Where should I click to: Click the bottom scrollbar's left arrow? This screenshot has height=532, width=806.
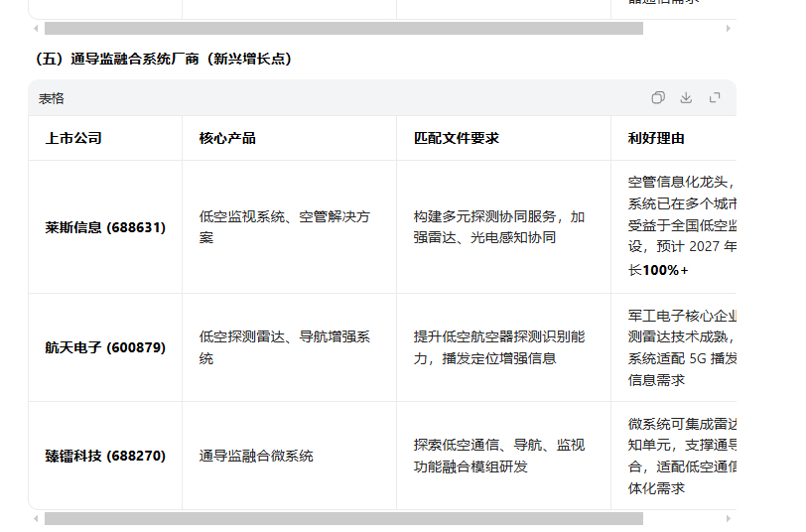[36, 519]
